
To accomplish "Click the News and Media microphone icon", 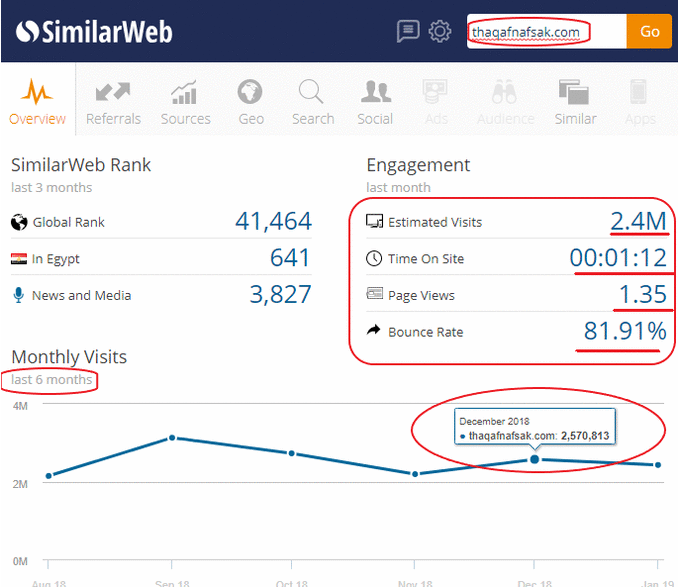I will (19, 295).
